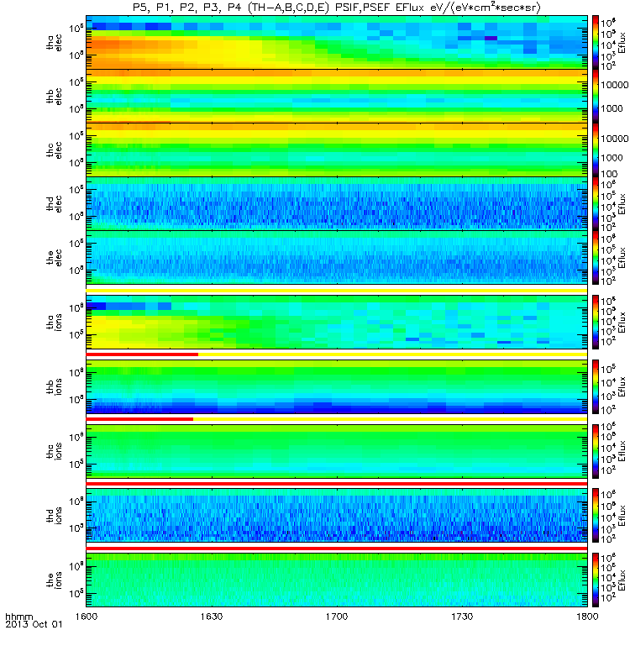Screen dimensions: 630x672
Task: Click inside the thd ions spectrogram panel
Action: tap(337, 515)
